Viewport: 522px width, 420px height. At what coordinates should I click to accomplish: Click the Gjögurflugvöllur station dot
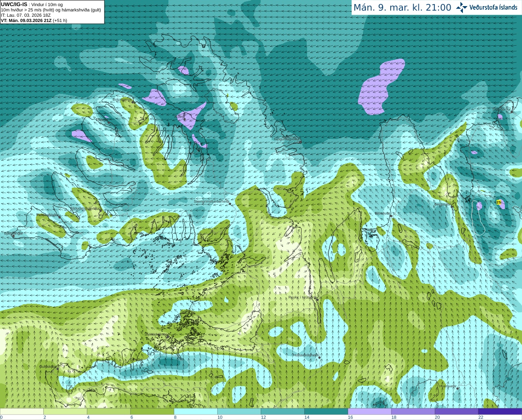point(301,141)
